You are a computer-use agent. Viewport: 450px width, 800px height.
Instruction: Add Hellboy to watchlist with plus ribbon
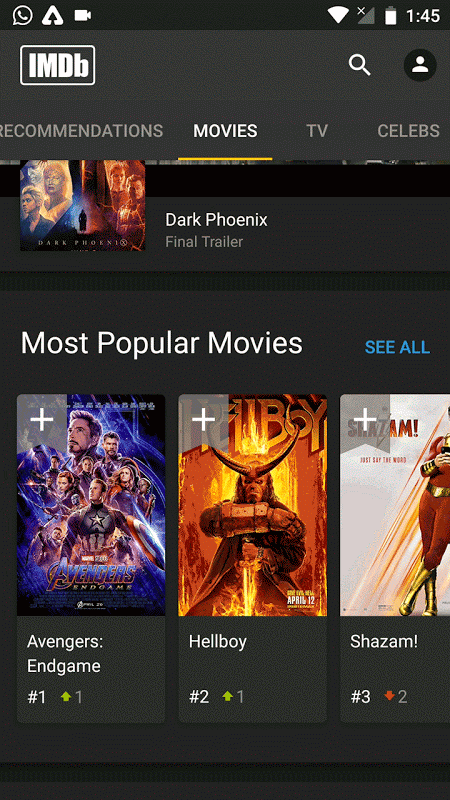[x=204, y=420]
